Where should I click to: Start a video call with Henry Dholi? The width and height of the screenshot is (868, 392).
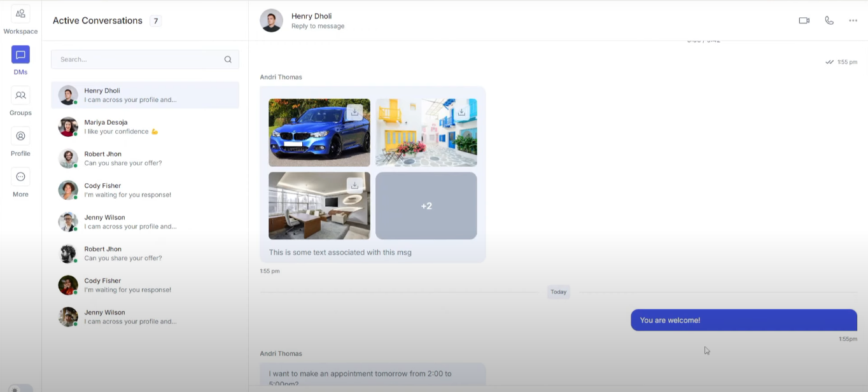pos(804,20)
